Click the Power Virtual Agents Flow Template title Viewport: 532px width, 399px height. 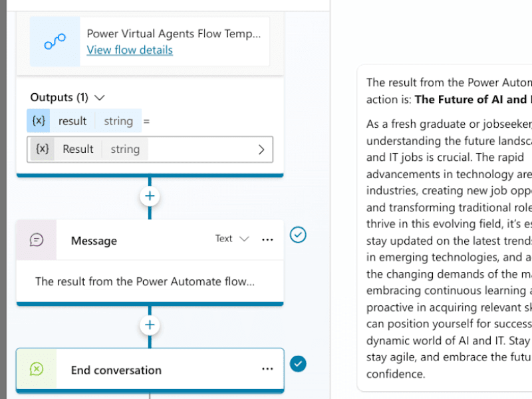[x=174, y=34]
